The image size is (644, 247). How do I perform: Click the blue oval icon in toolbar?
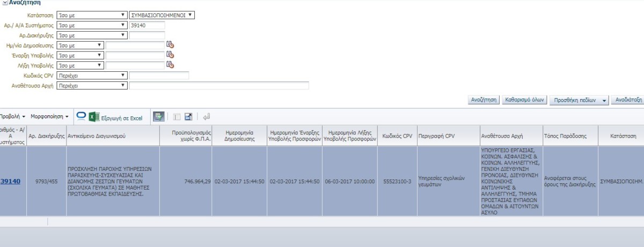pos(81,116)
